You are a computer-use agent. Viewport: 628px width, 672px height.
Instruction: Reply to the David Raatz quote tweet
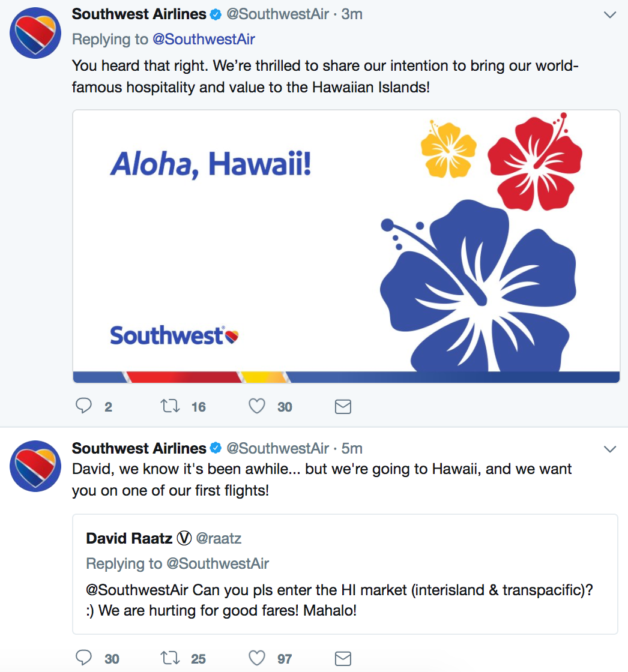point(83,658)
